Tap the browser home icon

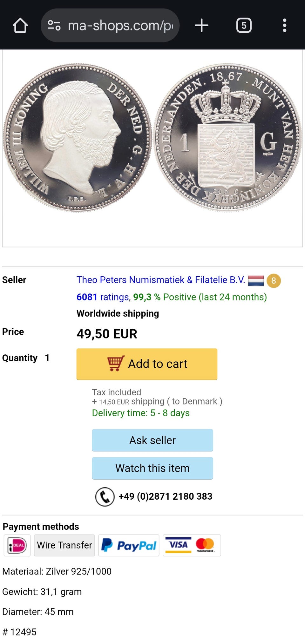pos(20,25)
